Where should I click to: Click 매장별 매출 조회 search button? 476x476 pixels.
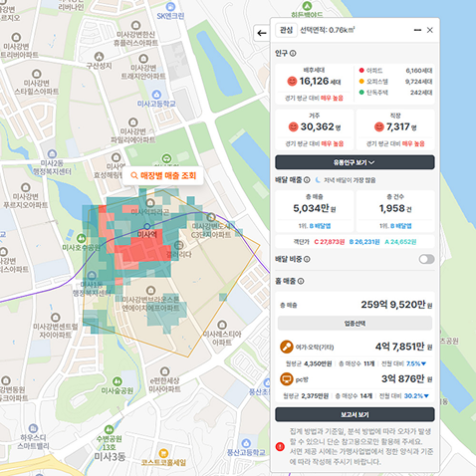click(163, 175)
